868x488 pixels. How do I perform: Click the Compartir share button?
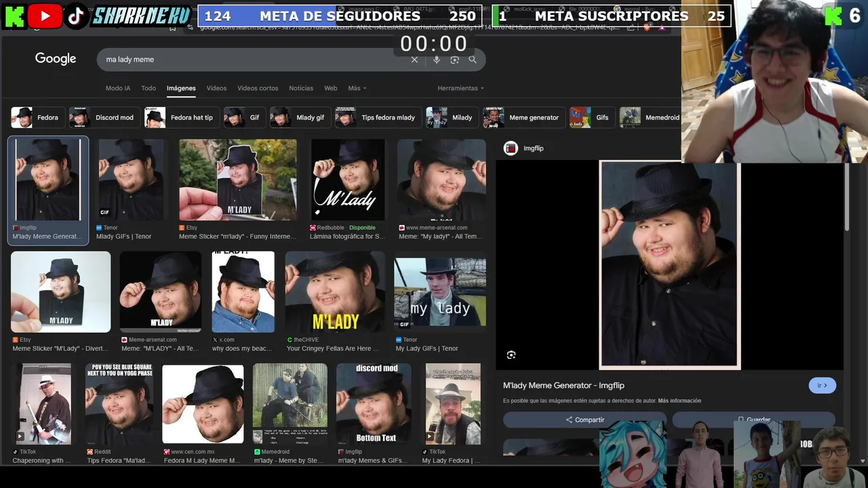tap(585, 420)
